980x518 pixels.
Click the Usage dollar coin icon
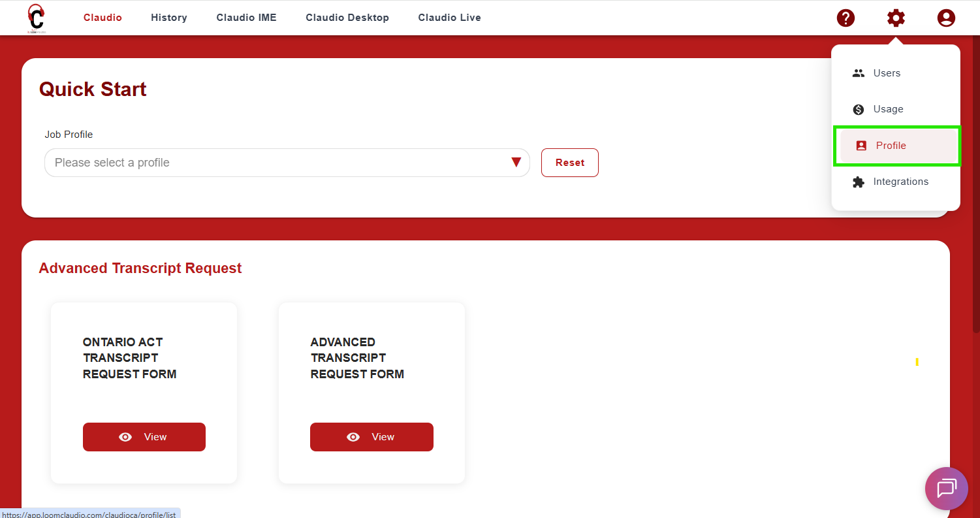pos(859,110)
